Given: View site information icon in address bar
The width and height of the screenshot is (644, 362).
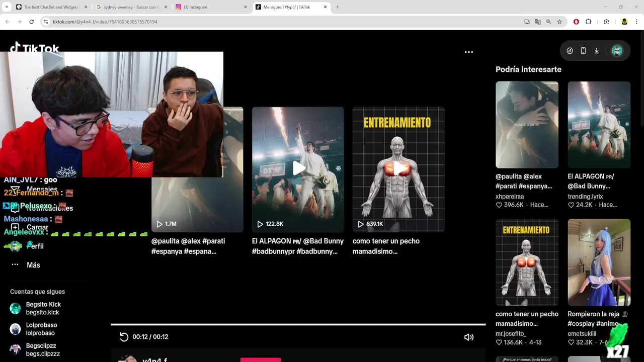Looking at the screenshot, I should tap(46, 22).
